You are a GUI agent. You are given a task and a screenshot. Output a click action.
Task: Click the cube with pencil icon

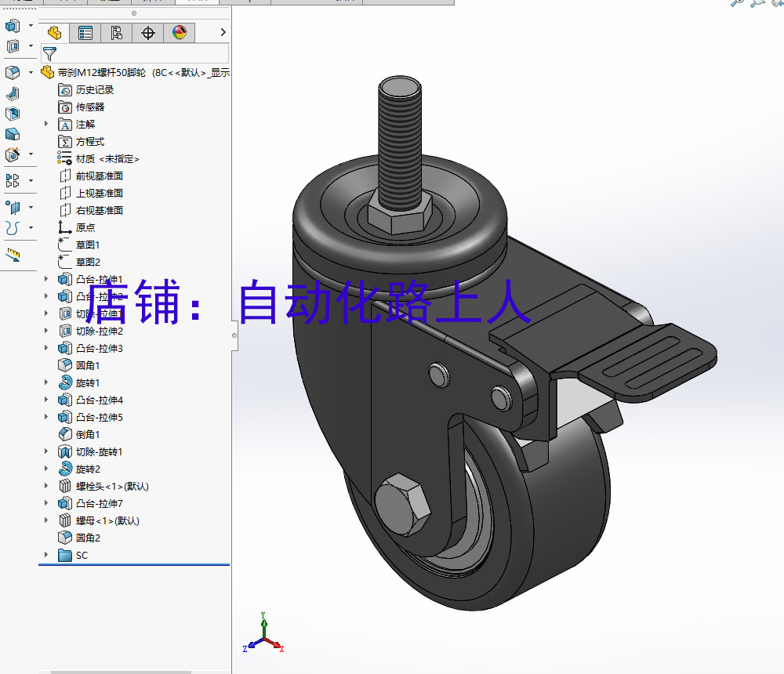point(13,154)
